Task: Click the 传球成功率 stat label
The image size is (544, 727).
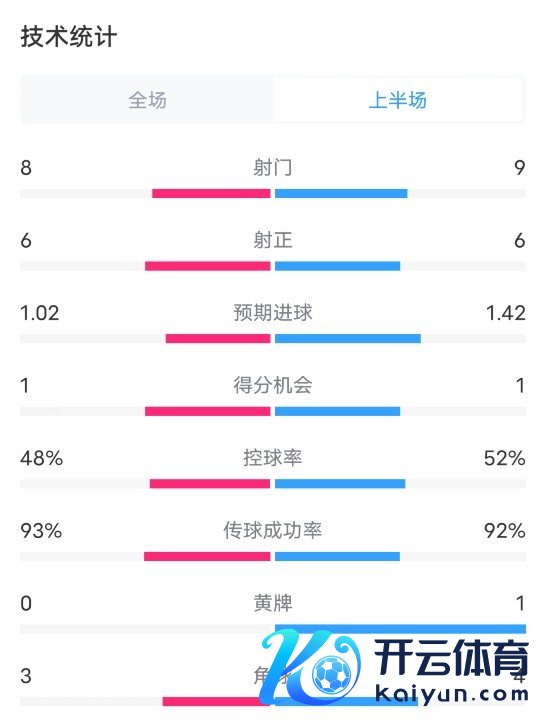Action: point(273,530)
